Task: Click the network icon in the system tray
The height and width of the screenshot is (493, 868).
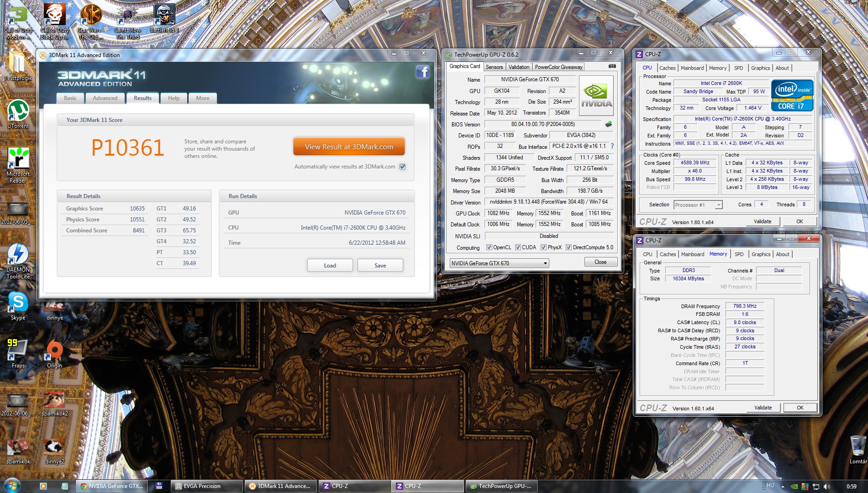Action: pyautogui.click(x=815, y=487)
